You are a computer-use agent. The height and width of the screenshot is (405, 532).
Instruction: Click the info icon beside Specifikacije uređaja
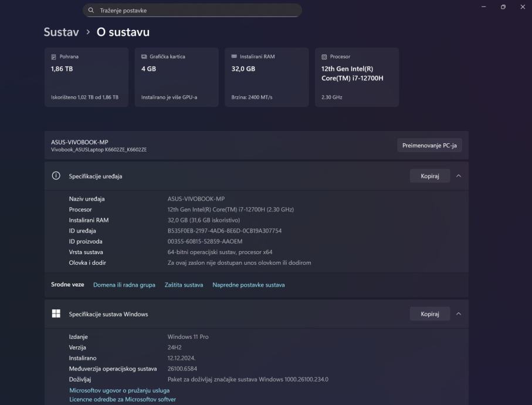point(56,176)
